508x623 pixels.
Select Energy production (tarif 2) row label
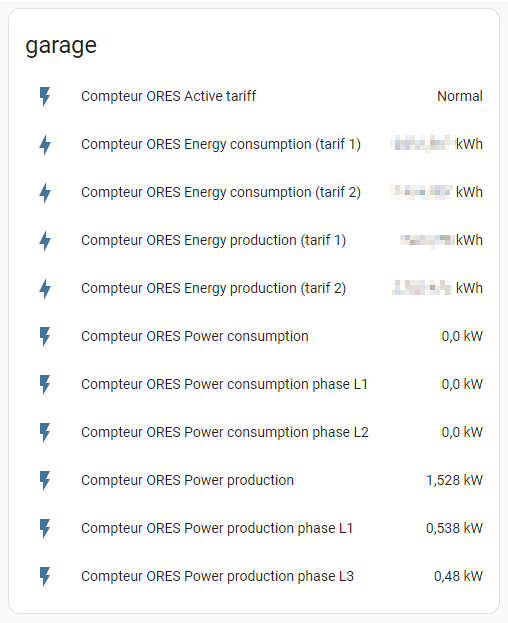pos(213,288)
